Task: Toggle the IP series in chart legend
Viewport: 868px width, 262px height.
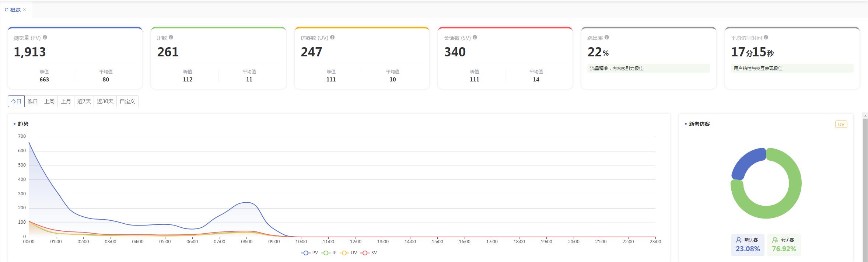Action: [x=329, y=253]
